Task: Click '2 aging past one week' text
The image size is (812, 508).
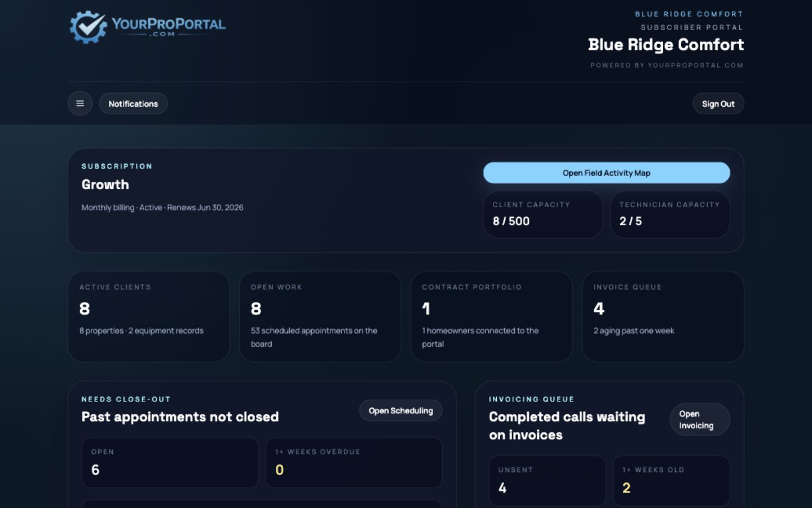Action: (634, 331)
